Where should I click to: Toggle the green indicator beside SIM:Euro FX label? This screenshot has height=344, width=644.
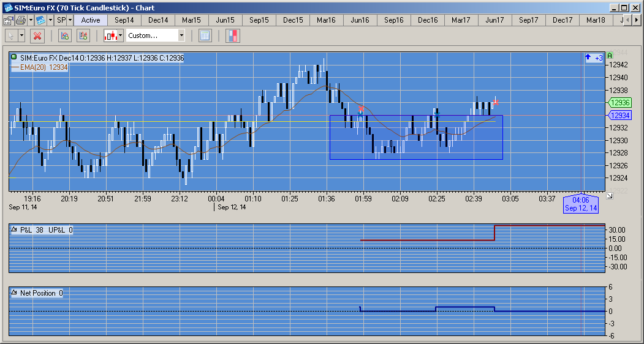click(x=14, y=58)
